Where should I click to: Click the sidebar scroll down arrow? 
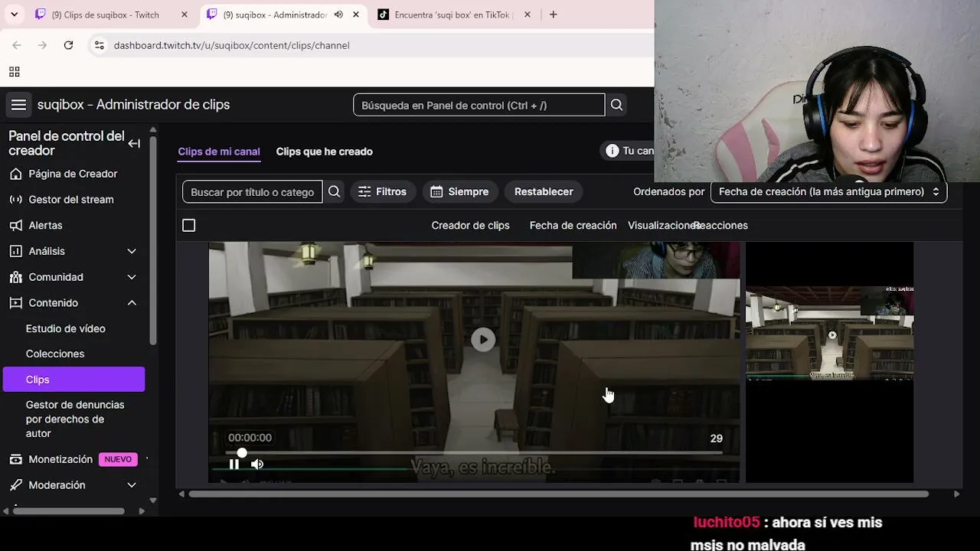[153, 500]
